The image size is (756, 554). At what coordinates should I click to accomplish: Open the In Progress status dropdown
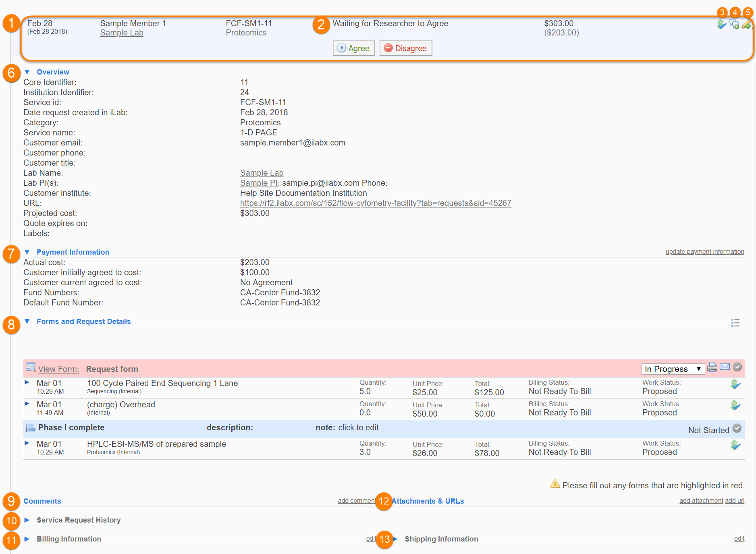[673, 369]
